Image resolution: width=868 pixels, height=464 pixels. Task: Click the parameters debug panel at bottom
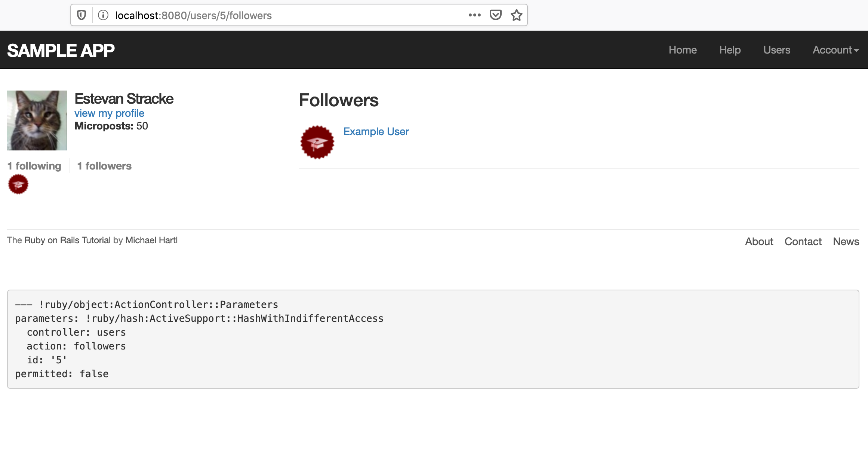tap(434, 339)
